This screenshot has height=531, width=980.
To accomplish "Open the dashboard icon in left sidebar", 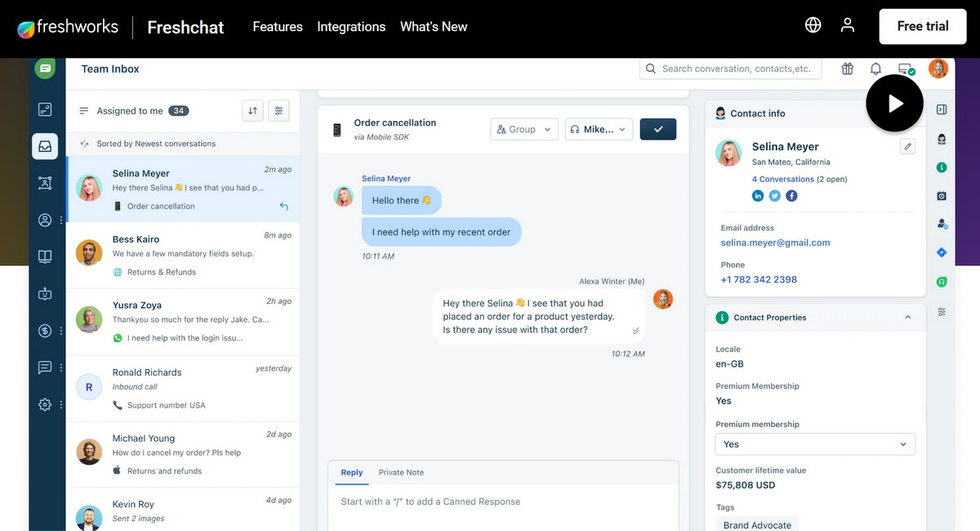I will coord(45,109).
